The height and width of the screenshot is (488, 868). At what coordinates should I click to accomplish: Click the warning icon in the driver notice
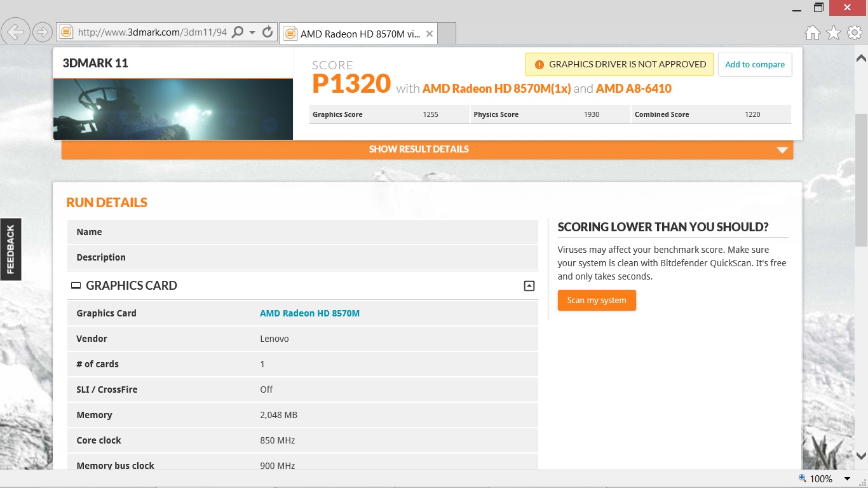[539, 64]
